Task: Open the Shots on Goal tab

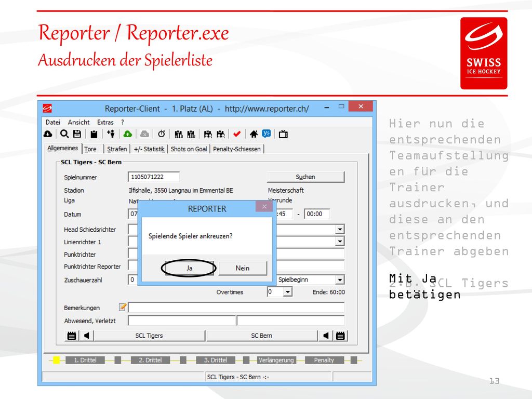Action: [189, 149]
